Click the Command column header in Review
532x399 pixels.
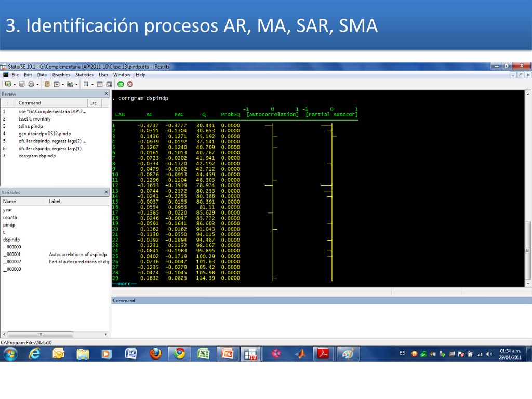coord(51,103)
